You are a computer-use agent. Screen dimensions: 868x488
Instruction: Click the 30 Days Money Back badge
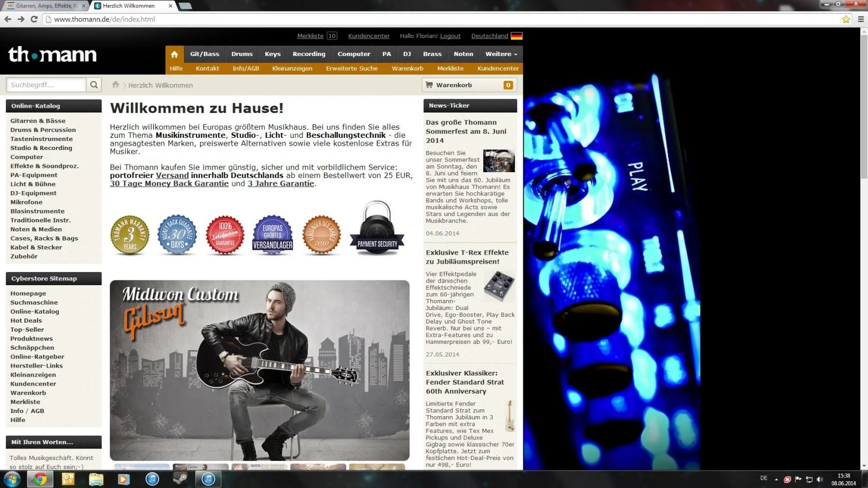[x=177, y=235]
